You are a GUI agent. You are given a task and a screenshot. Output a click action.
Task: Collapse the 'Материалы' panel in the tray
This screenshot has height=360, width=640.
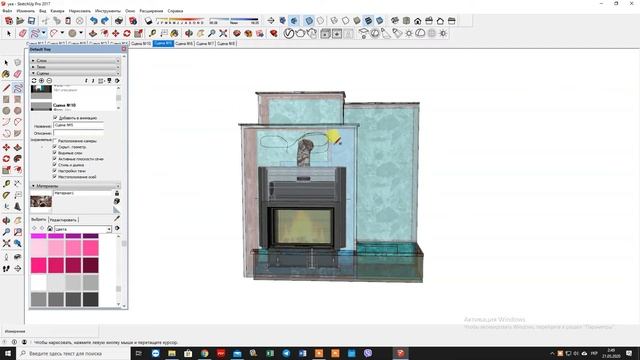(76, 186)
